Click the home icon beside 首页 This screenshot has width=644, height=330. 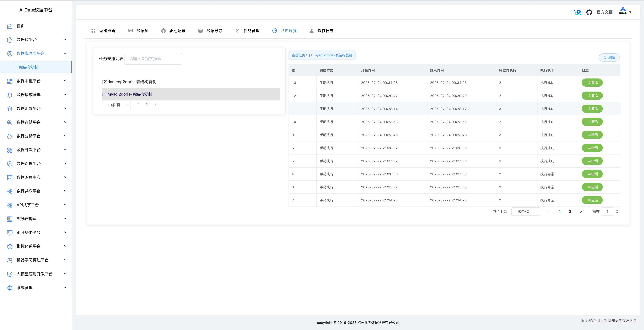(10, 26)
